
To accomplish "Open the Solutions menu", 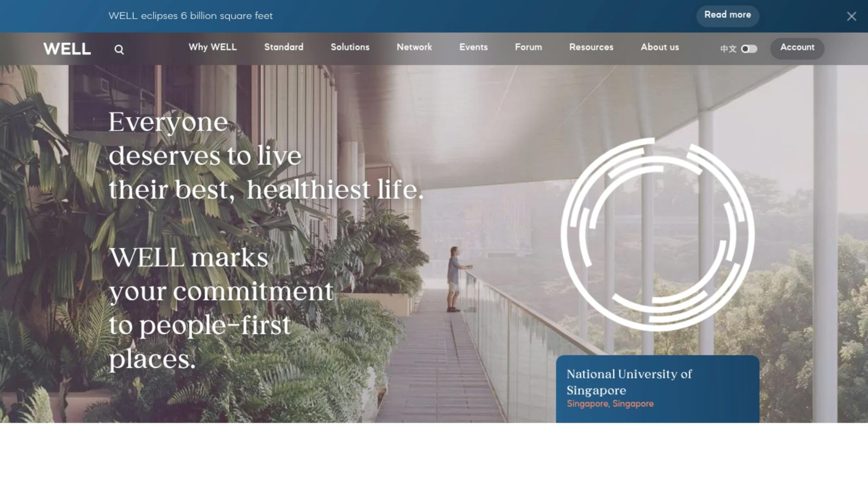I will pos(350,47).
